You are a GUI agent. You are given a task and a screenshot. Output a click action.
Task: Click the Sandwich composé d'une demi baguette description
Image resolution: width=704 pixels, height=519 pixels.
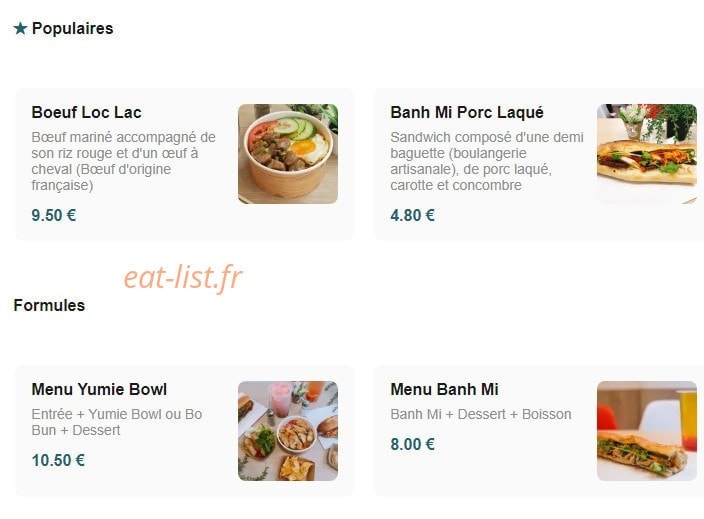tap(487, 161)
